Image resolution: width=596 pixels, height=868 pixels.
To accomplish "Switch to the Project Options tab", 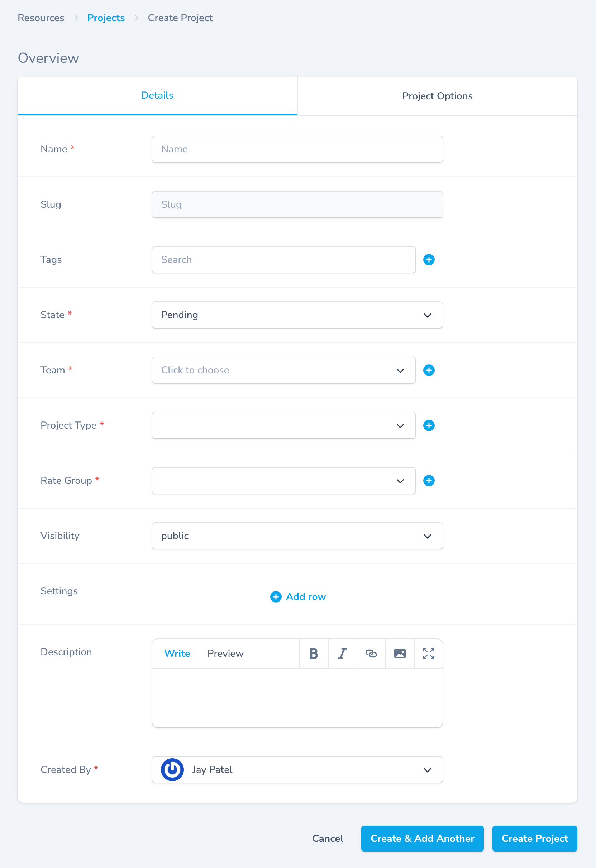I will [437, 96].
